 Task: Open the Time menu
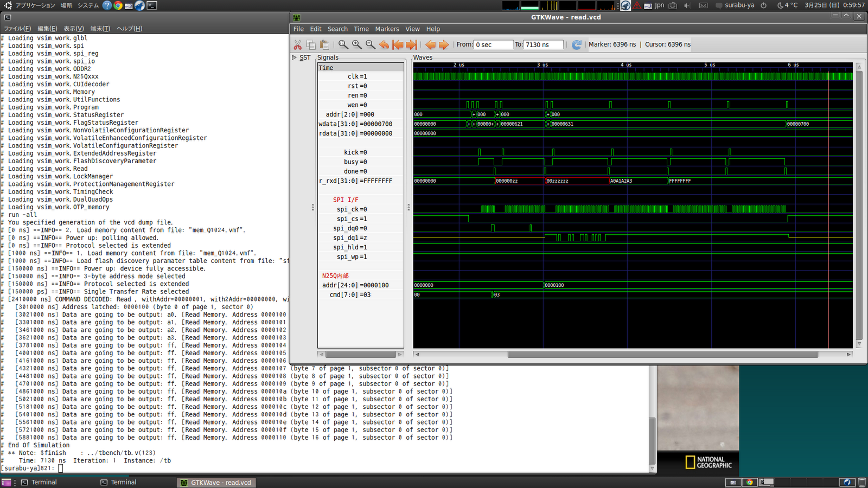point(361,29)
